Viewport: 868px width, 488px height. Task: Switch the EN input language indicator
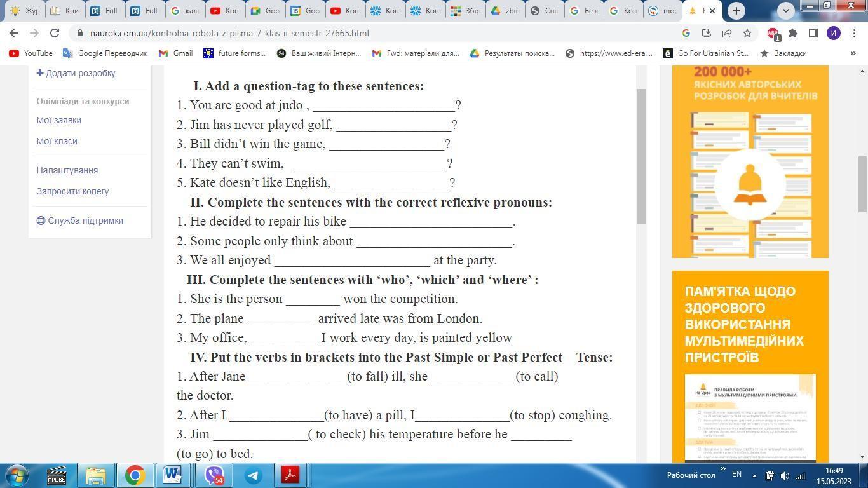[x=737, y=474]
